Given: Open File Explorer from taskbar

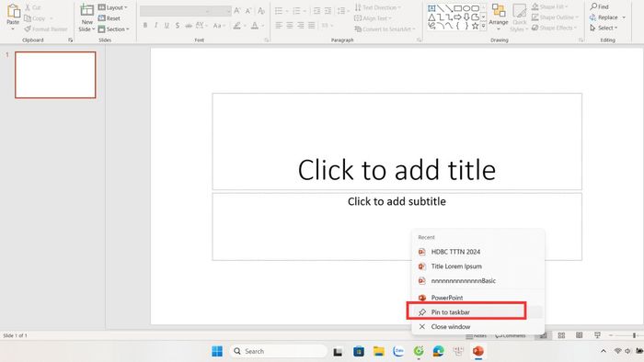Looking at the screenshot, I should [x=379, y=351].
